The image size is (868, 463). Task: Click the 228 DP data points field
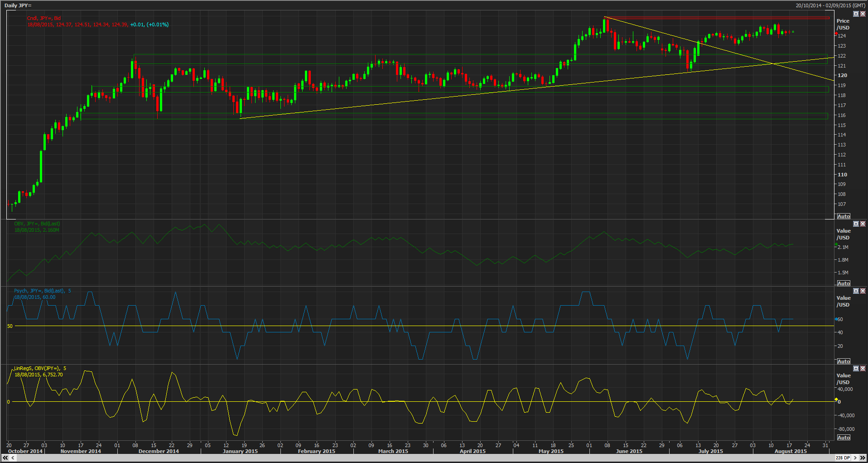coord(843,458)
